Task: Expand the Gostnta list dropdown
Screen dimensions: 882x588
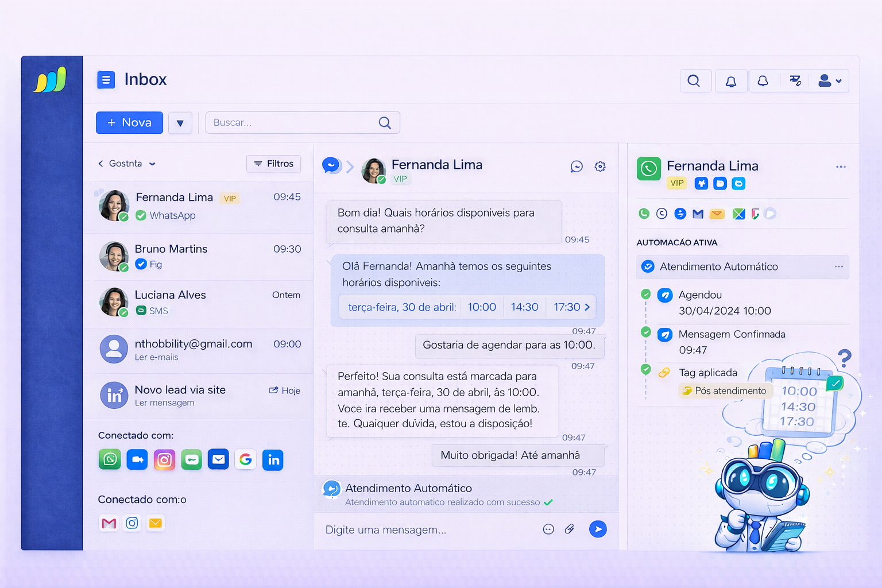Action: coord(152,164)
